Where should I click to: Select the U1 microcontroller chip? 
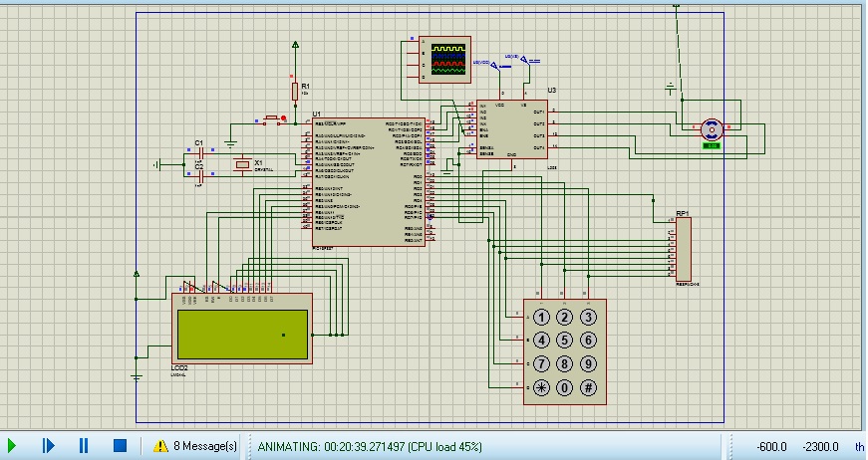click(369, 181)
